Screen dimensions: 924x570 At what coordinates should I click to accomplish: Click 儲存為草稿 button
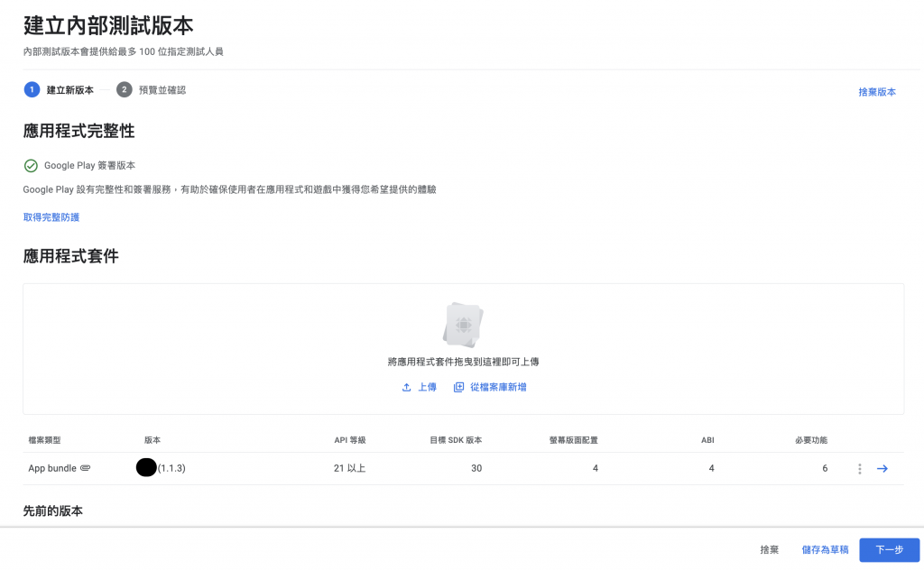click(825, 550)
